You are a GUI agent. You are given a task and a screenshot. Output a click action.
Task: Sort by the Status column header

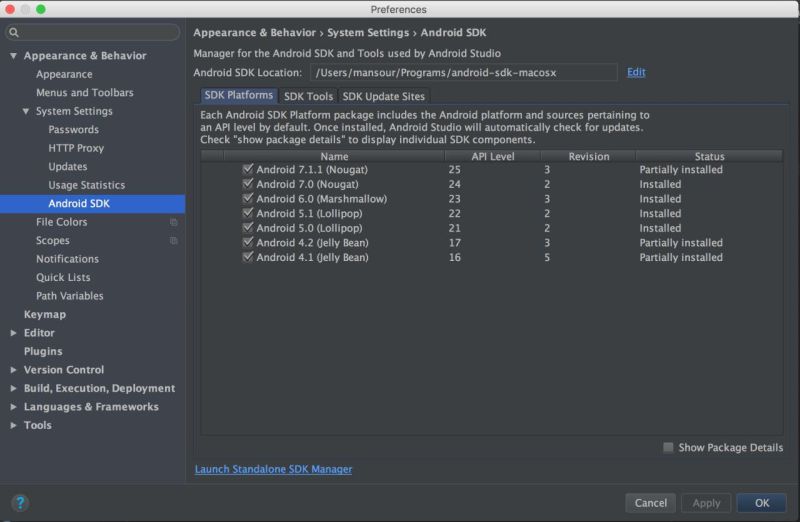pos(709,156)
